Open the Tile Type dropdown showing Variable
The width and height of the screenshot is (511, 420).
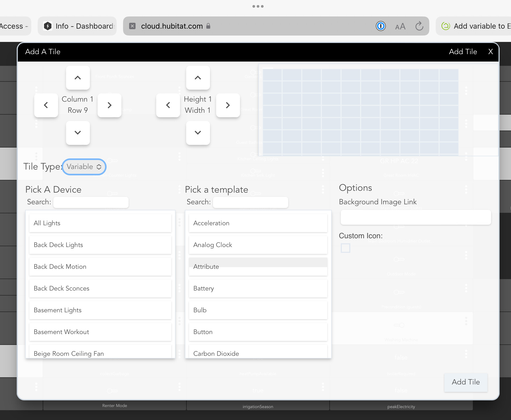[x=84, y=167]
